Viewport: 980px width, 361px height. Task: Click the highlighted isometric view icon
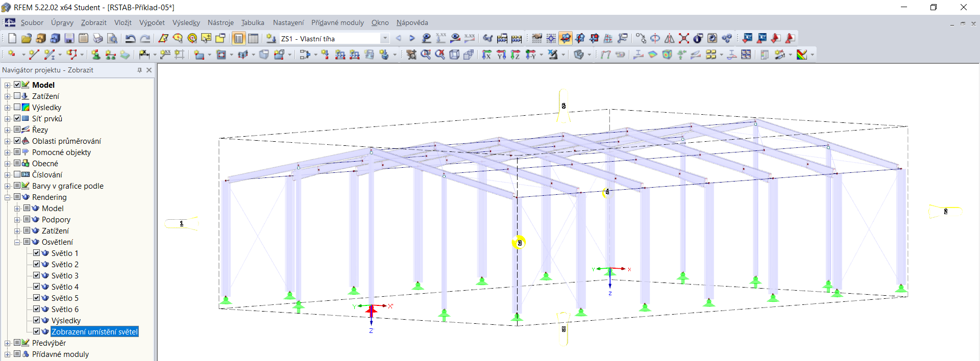click(x=566, y=38)
